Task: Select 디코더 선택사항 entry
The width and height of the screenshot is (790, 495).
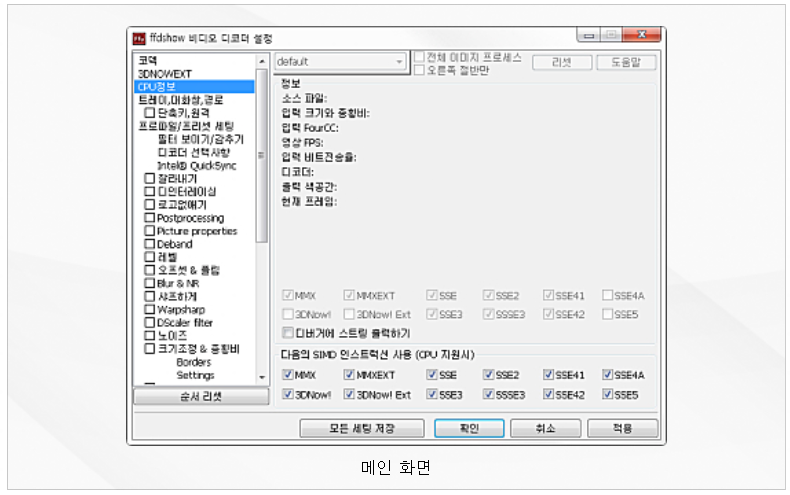Action: (x=194, y=152)
